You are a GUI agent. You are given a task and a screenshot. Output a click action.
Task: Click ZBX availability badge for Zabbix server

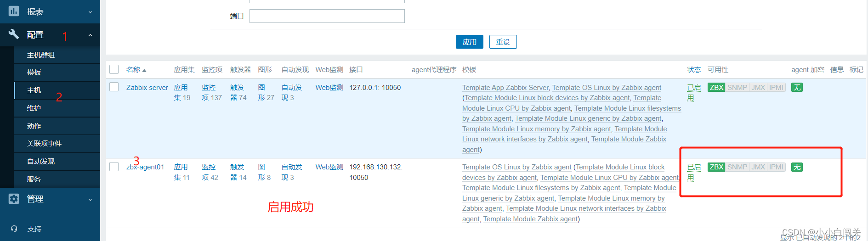click(x=716, y=87)
